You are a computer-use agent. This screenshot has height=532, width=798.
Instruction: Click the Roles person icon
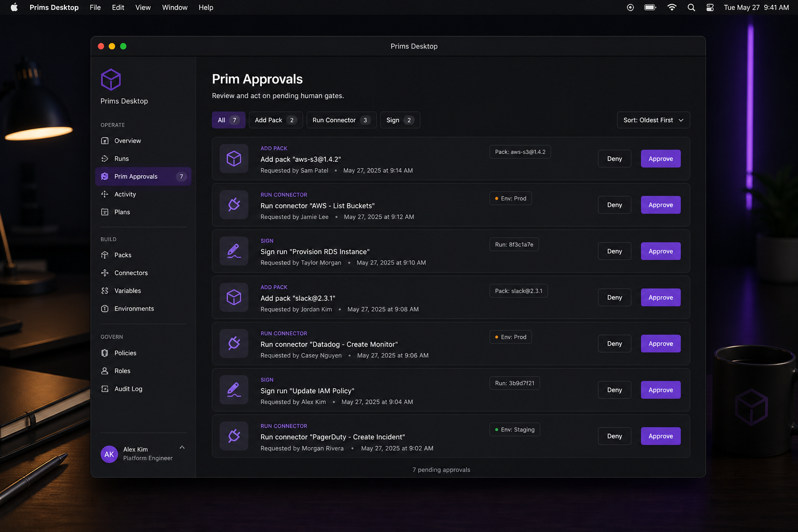coord(105,371)
